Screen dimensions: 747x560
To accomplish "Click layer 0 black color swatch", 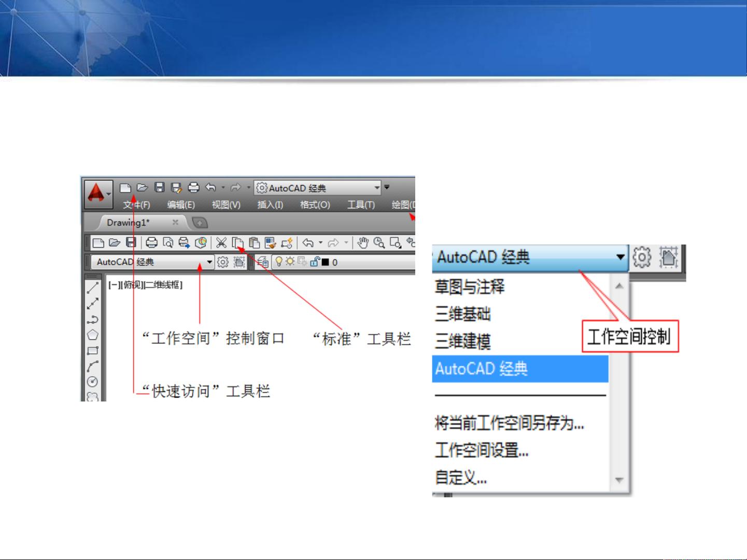I will 326,262.
